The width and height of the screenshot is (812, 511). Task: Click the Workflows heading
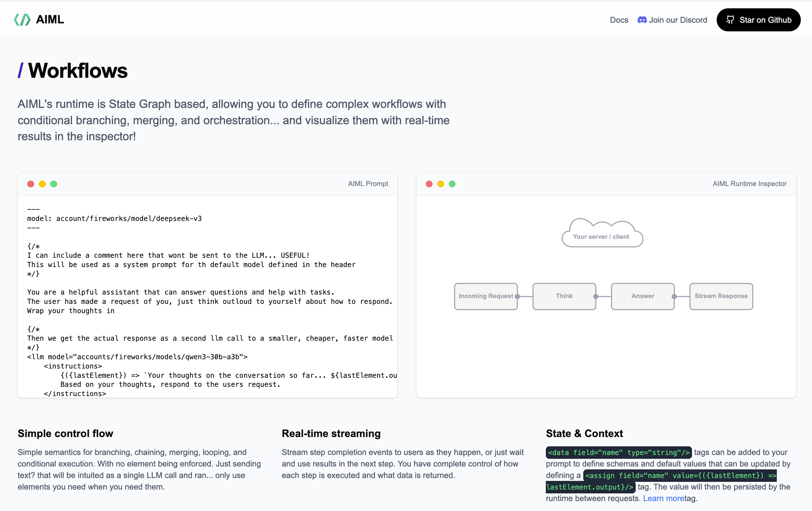pyautogui.click(x=77, y=70)
